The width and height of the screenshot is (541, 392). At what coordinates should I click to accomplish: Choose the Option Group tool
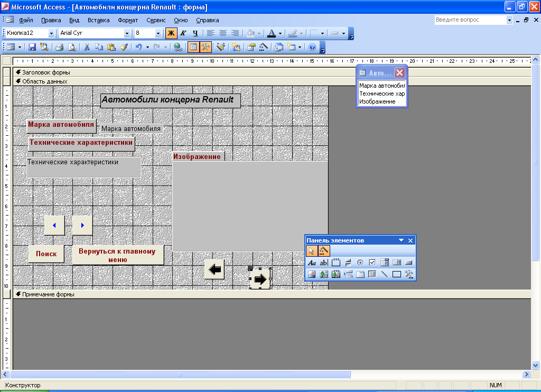coord(335,263)
